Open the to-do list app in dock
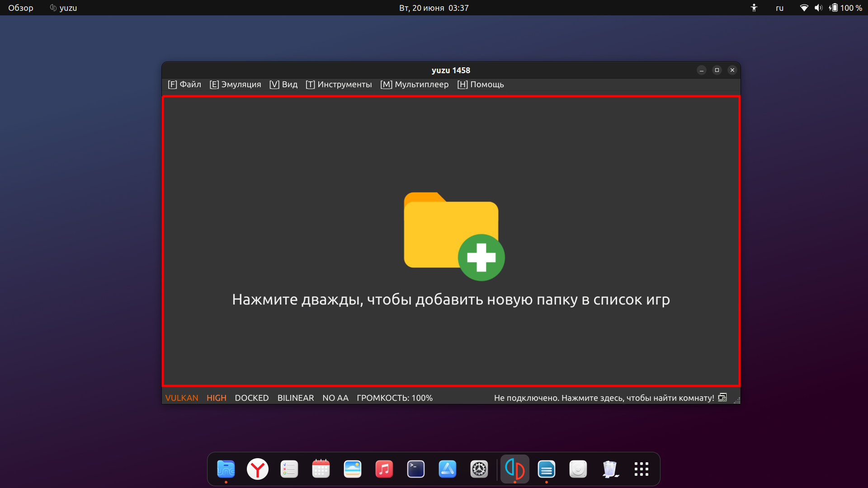Image resolution: width=868 pixels, height=488 pixels. click(x=289, y=469)
